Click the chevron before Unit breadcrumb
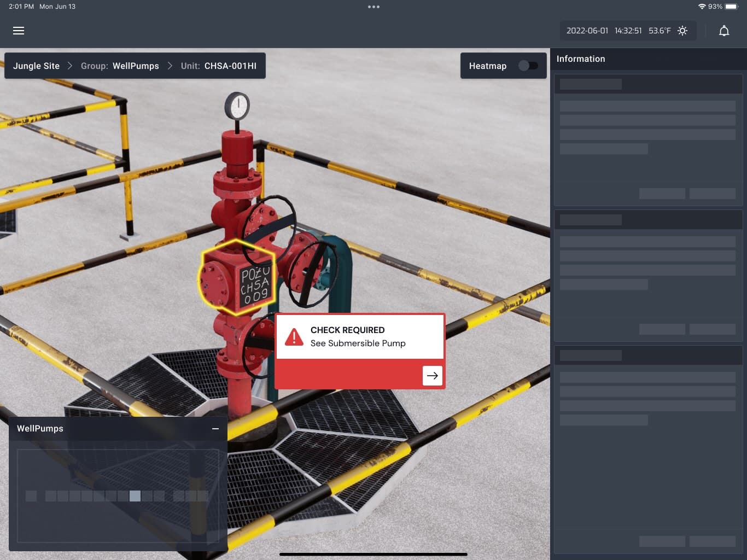 coord(170,66)
